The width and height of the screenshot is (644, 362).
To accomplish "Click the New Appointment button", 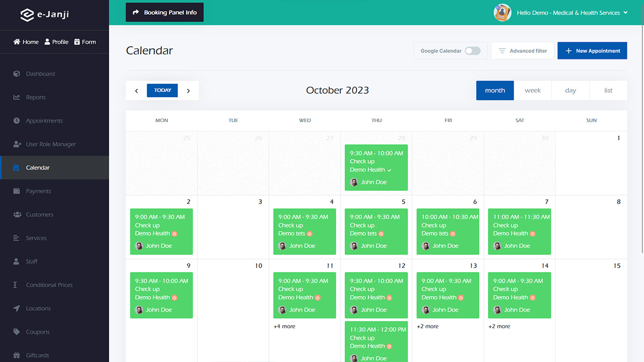I will [x=592, y=51].
